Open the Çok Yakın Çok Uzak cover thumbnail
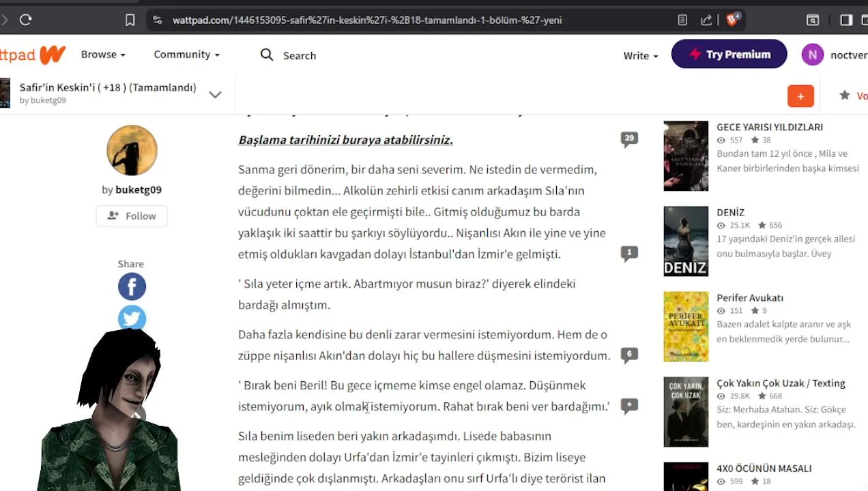The image size is (868, 491). point(686,412)
